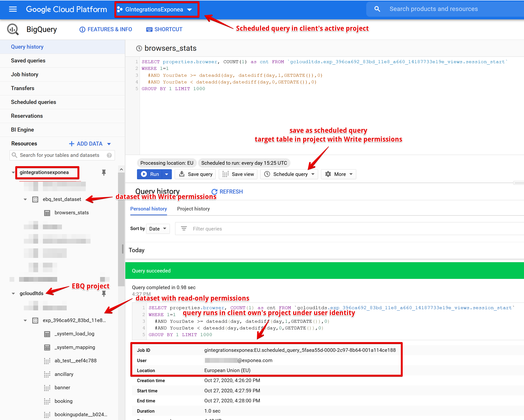Open Scheduled queries in left menu

[x=34, y=102]
